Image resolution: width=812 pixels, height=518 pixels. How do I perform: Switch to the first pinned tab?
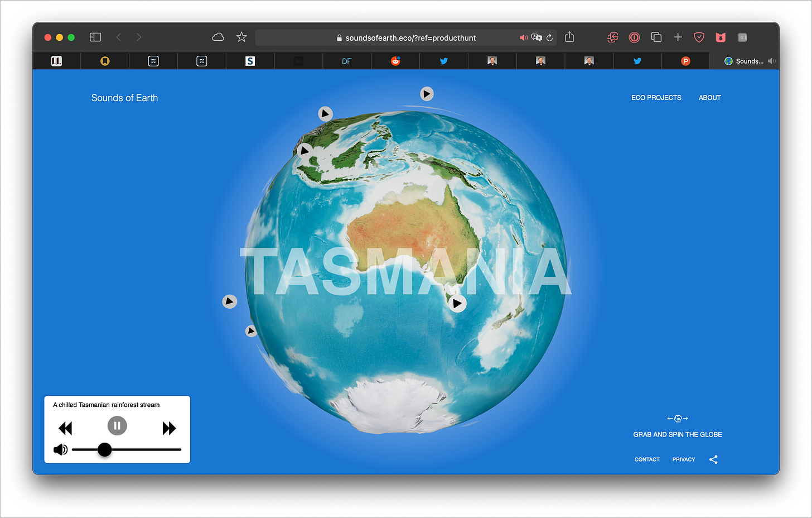pyautogui.click(x=56, y=61)
